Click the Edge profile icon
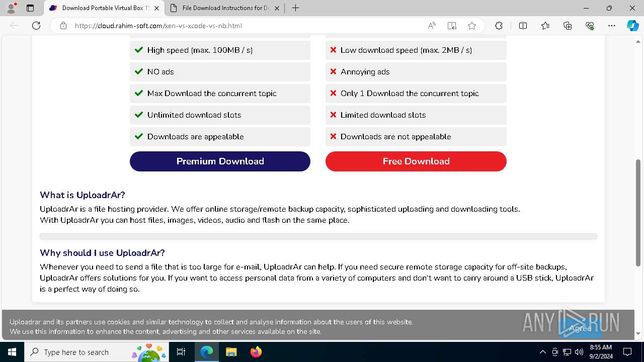 pyautogui.click(x=11, y=8)
